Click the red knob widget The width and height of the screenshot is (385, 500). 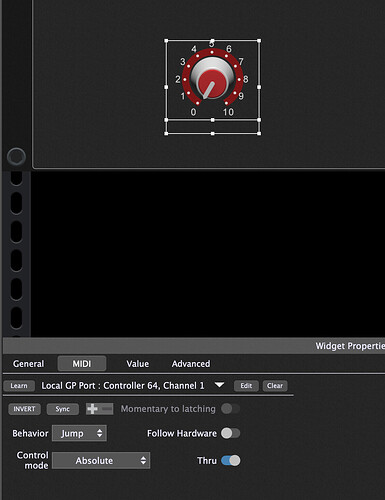(x=212, y=80)
